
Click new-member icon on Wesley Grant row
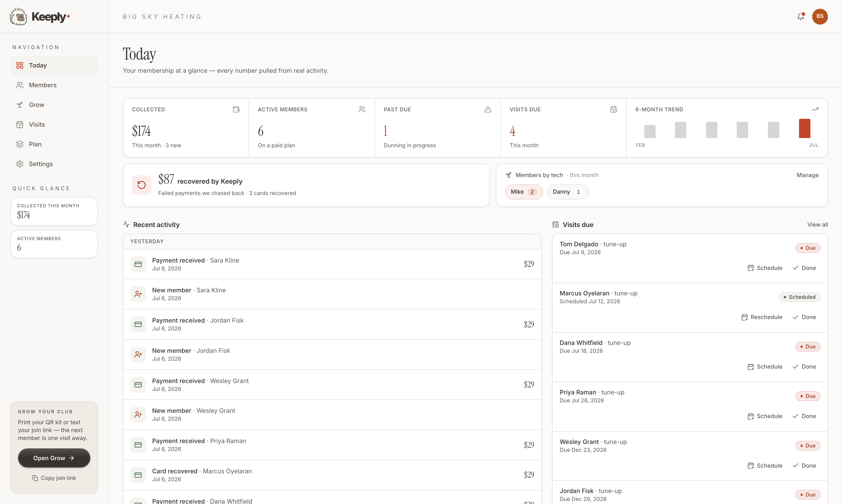(x=138, y=415)
